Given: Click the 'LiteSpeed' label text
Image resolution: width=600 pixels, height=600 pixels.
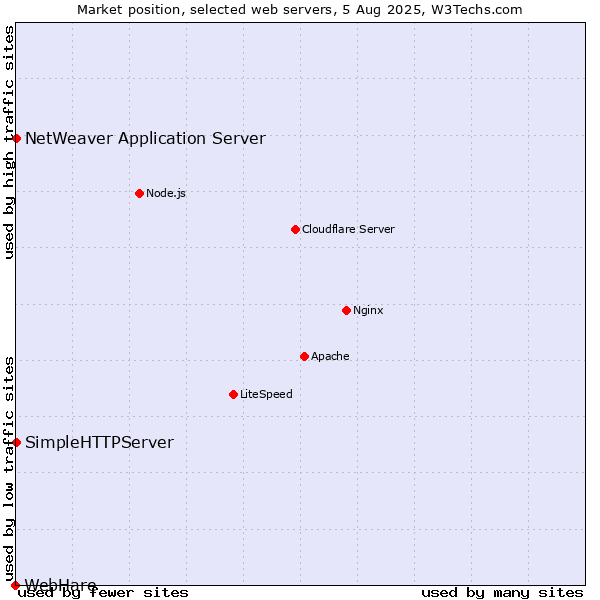Looking at the screenshot, I should pos(266,394).
